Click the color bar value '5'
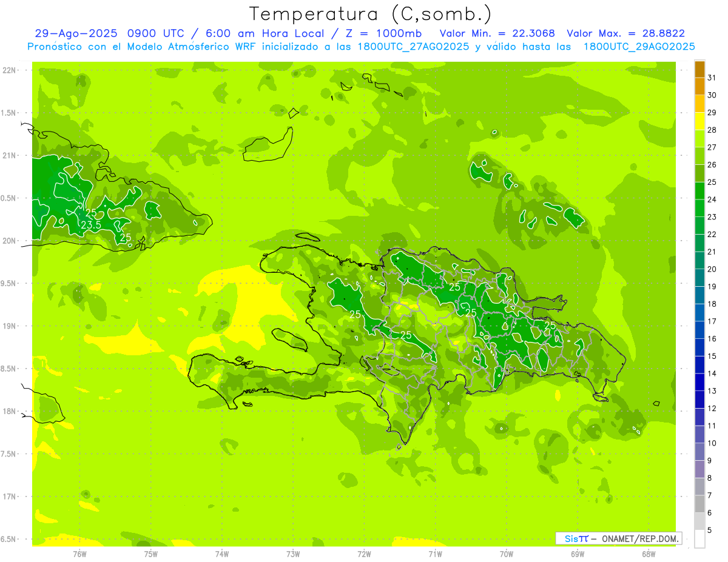 point(710,530)
